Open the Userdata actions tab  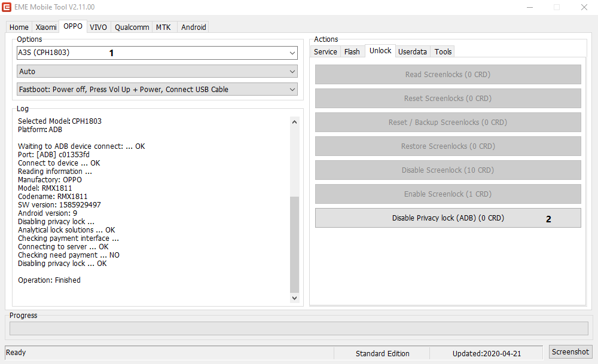pyautogui.click(x=412, y=51)
